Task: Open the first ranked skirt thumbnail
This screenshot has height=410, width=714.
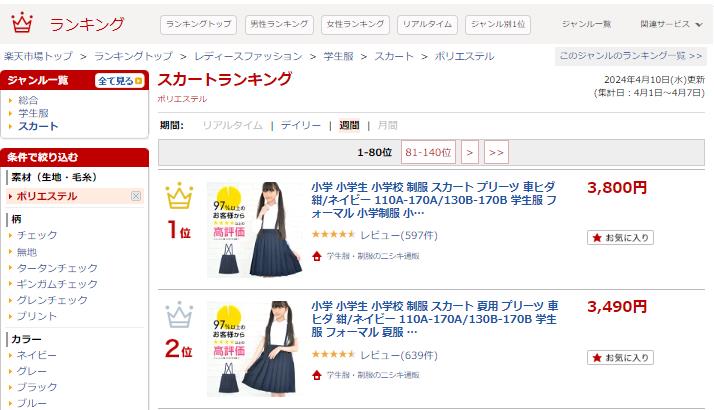Action: 255,230
